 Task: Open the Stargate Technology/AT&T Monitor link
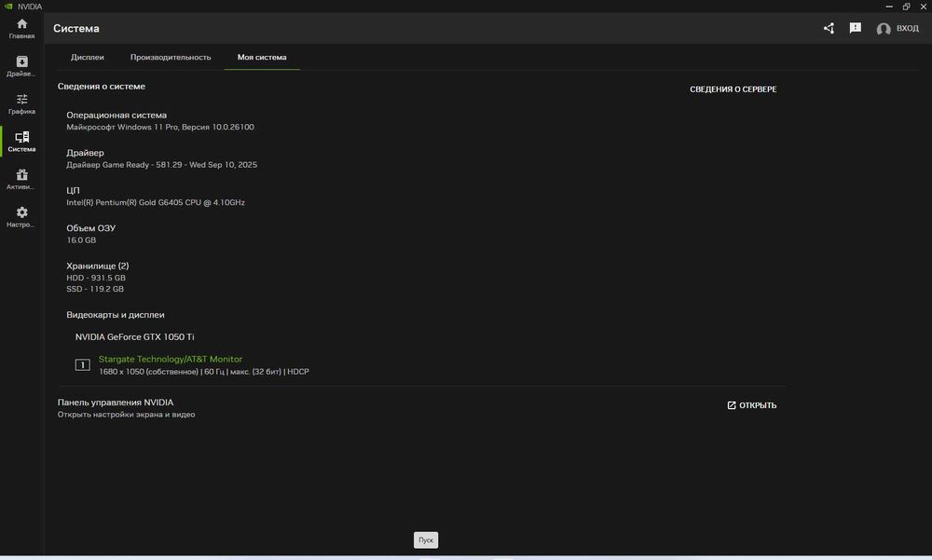[x=171, y=359]
